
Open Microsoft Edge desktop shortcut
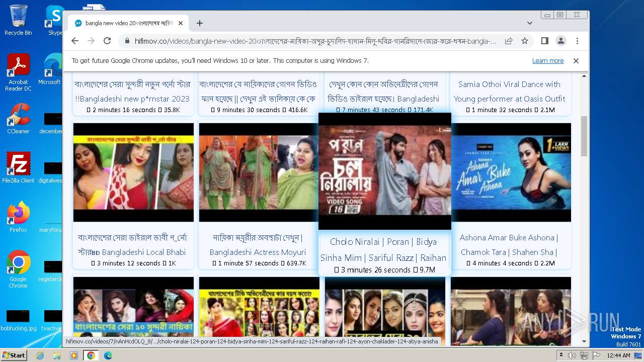(x=50, y=69)
